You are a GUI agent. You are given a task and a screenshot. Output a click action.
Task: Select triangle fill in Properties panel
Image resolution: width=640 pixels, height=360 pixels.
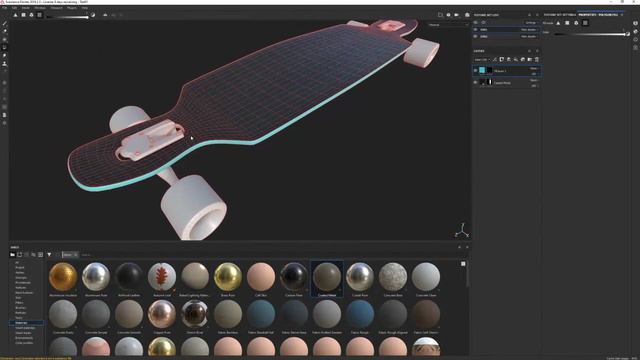pos(558,23)
